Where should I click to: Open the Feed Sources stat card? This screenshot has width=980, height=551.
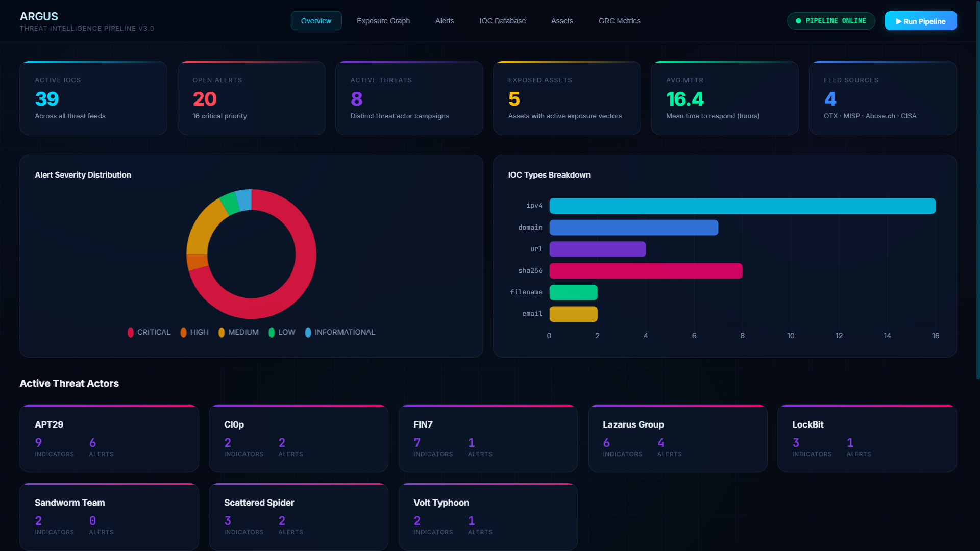coord(883,98)
